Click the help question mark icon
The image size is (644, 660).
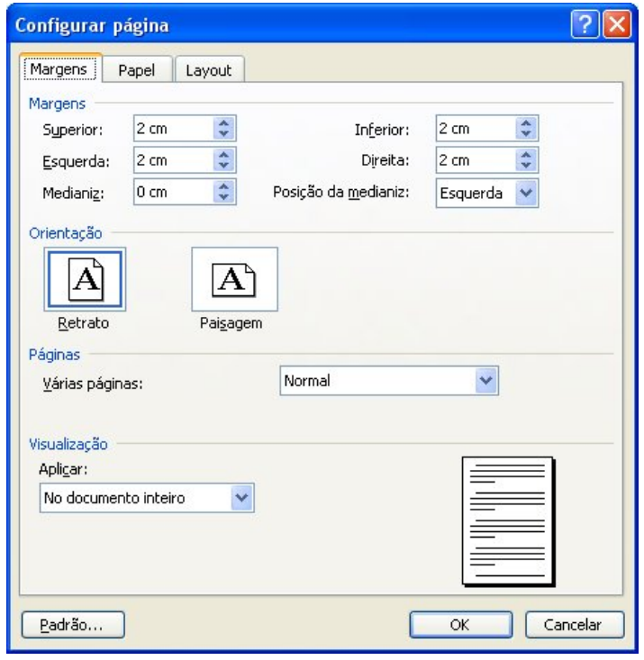(592, 19)
